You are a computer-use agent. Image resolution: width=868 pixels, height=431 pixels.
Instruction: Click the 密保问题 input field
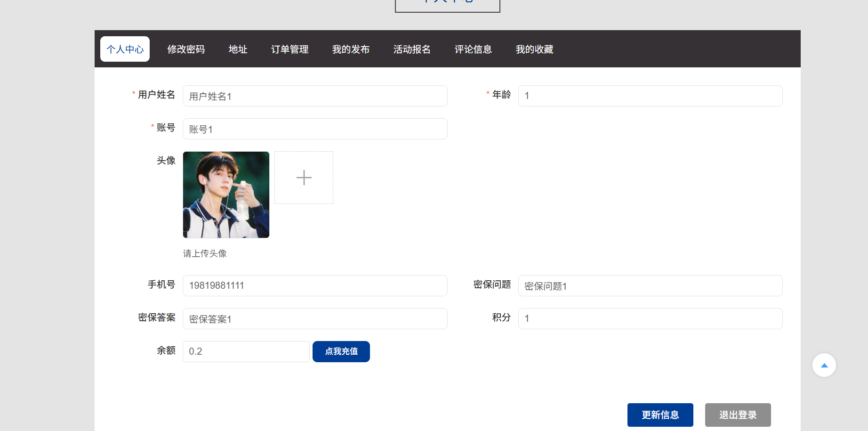(x=650, y=285)
